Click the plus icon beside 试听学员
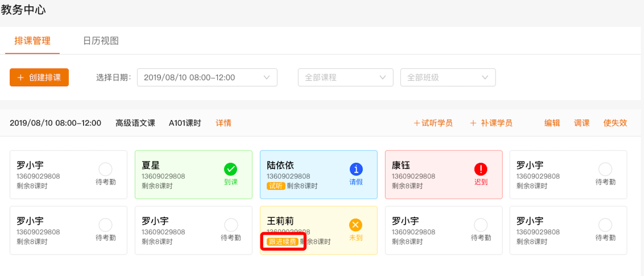 [416, 123]
